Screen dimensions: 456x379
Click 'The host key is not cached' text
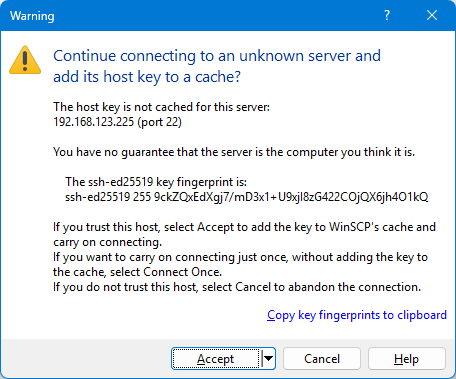click(161, 107)
